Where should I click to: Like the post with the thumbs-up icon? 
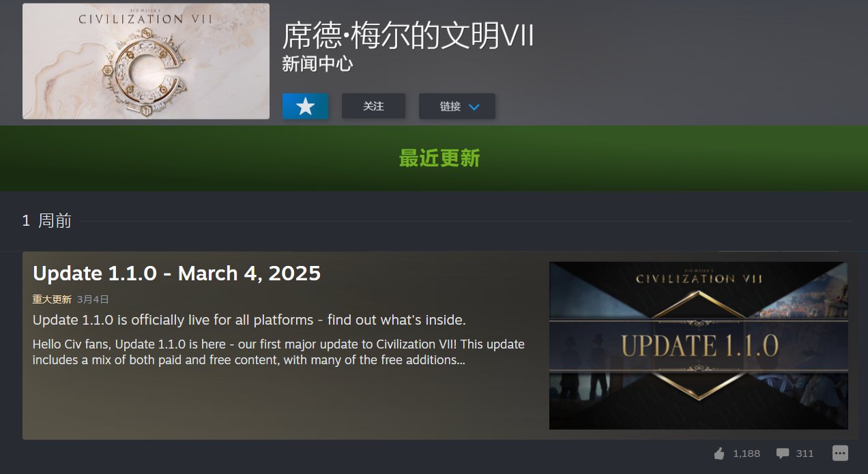tap(719, 454)
